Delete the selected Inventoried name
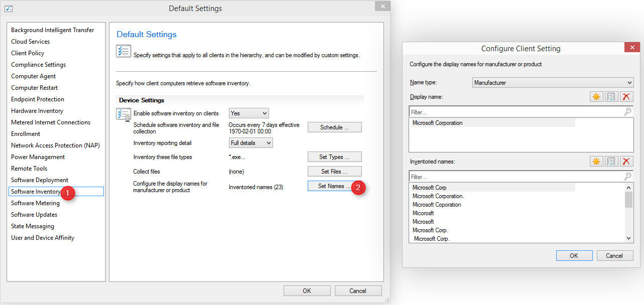This screenshot has height=305, width=644. pyautogui.click(x=626, y=161)
